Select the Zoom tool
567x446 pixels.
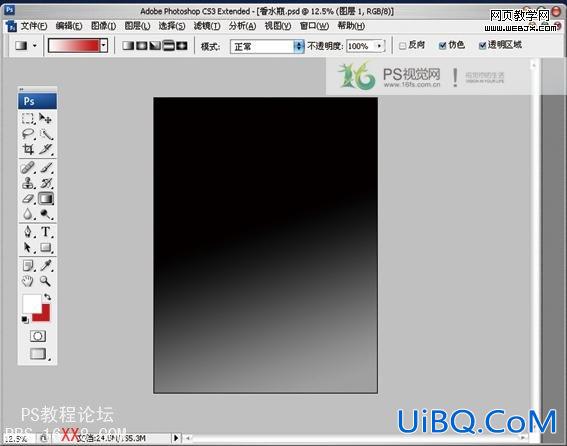click(x=46, y=281)
